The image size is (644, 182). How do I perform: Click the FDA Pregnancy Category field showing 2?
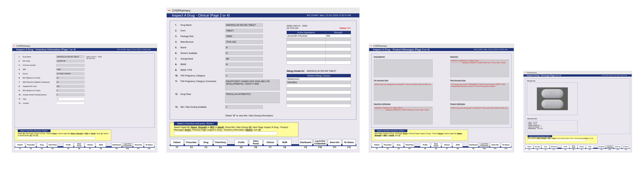pos(244,76)
